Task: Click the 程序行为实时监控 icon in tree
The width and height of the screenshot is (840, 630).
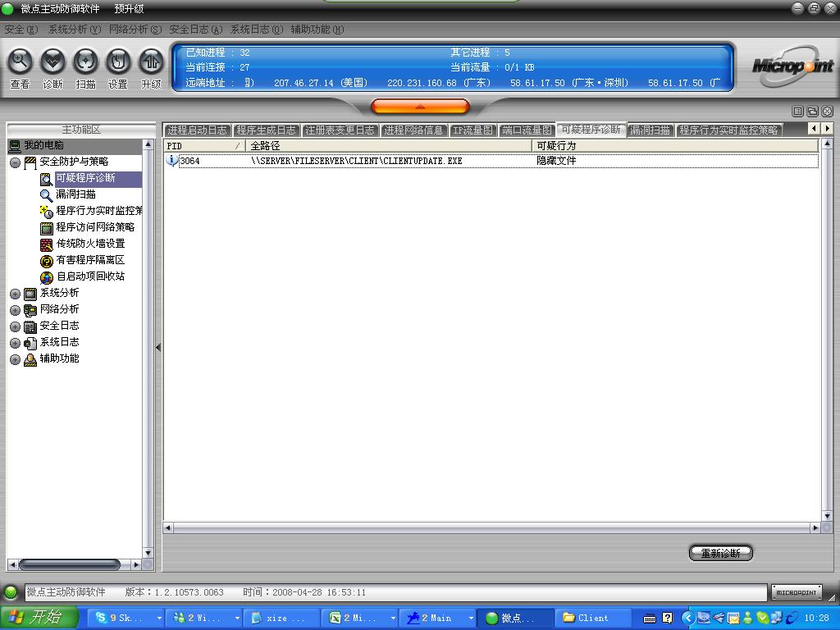Action: (x=47, y=212)
